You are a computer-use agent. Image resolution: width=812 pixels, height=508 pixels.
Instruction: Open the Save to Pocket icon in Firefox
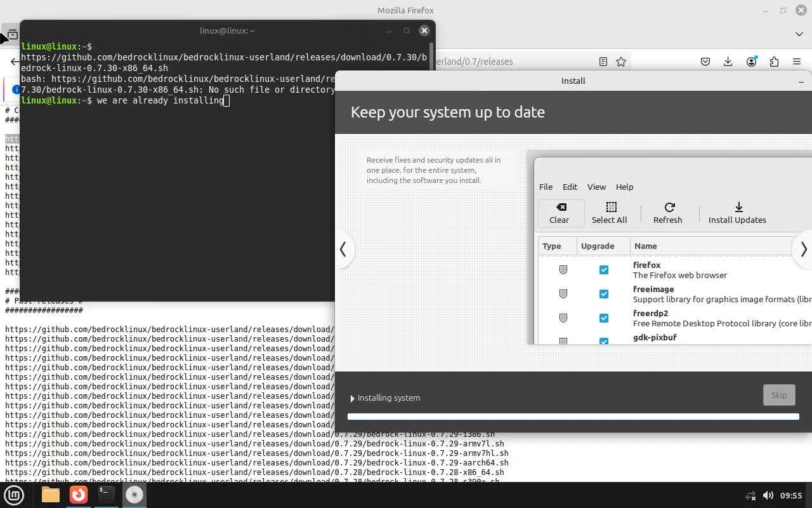click(x=705, y=62)
